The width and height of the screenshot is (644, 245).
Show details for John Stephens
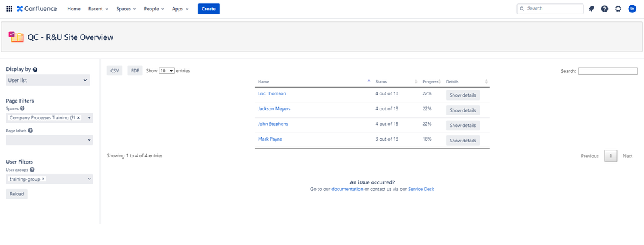click(463, 125)
